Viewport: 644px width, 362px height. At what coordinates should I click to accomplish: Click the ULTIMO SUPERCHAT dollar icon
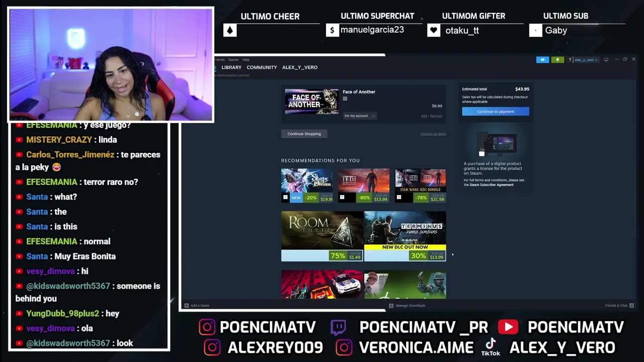[x=332, y=31]
